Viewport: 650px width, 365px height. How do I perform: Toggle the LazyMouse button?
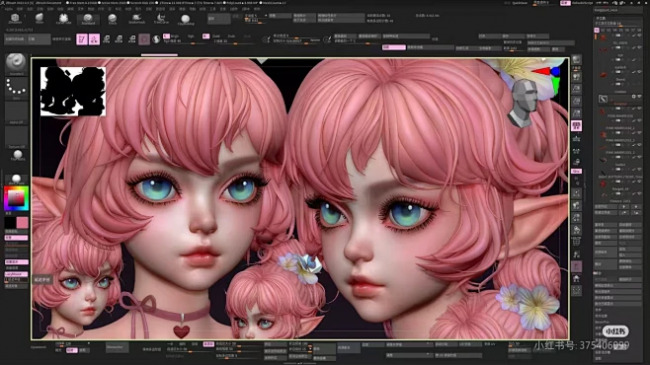16,274
